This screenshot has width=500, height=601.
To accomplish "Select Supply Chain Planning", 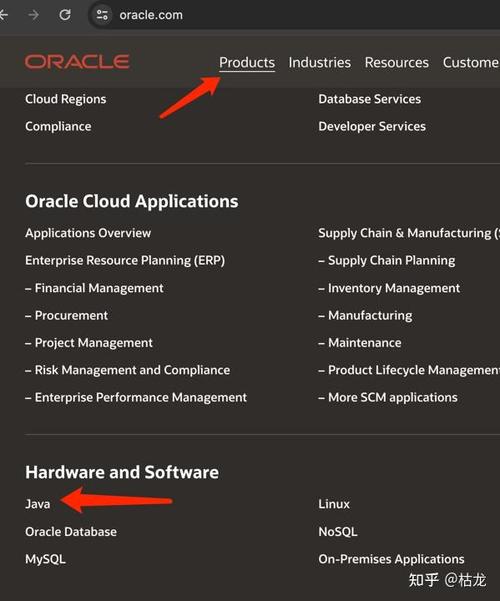I will [387, 261].
